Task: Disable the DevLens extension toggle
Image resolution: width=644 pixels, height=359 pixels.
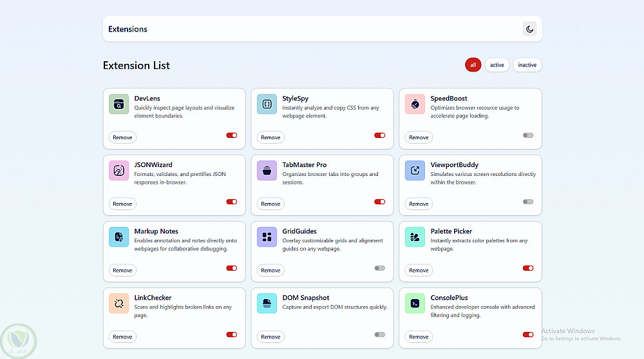Action: click(x=232, y=135)
